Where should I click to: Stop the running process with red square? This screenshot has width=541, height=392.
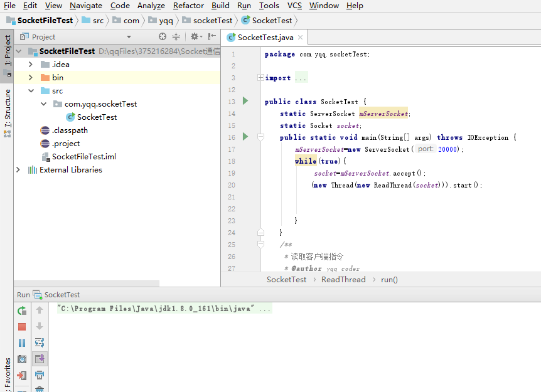pyautogui.click(x=22, y=327)
